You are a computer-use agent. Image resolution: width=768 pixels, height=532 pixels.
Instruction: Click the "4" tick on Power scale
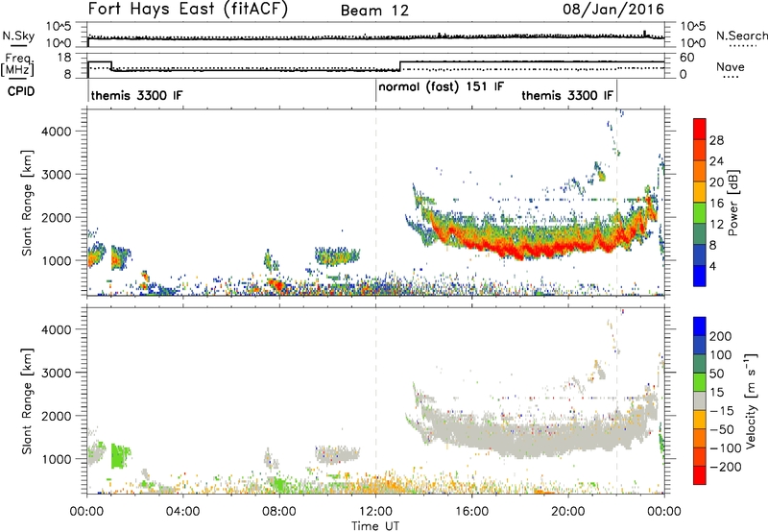pos(712,266)
